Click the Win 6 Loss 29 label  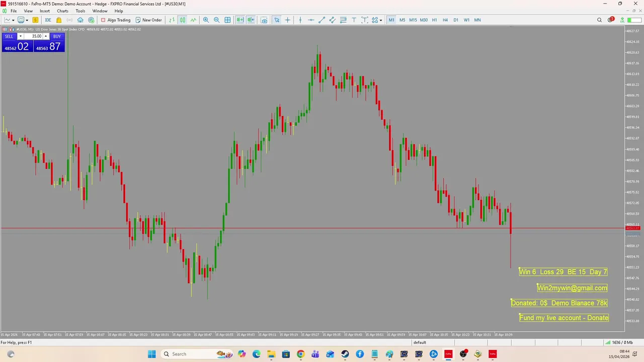[563, 272]
